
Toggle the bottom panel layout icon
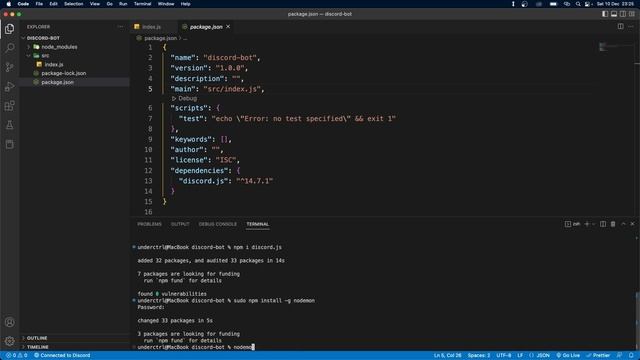[614, 14]
